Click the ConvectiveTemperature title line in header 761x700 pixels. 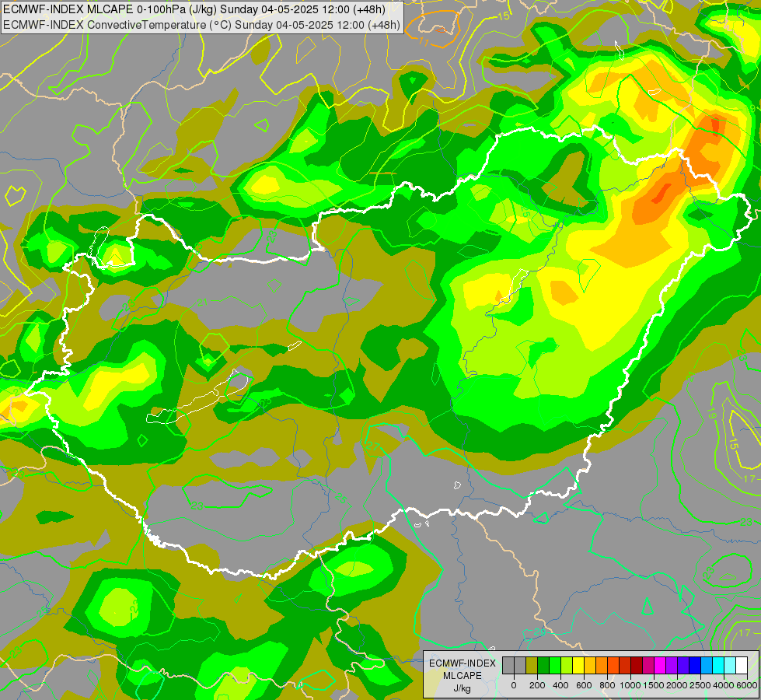pos(201,25)
